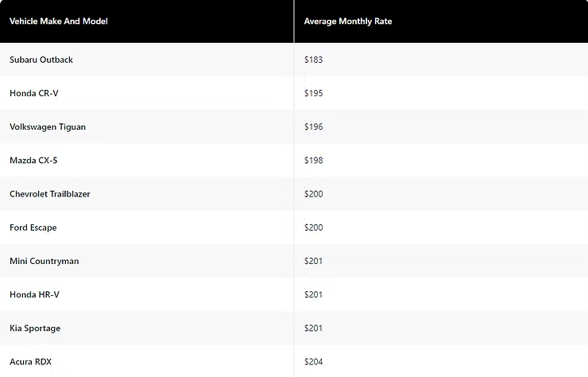Click the Average Monthly Rate header

click(x=348, y=21)
